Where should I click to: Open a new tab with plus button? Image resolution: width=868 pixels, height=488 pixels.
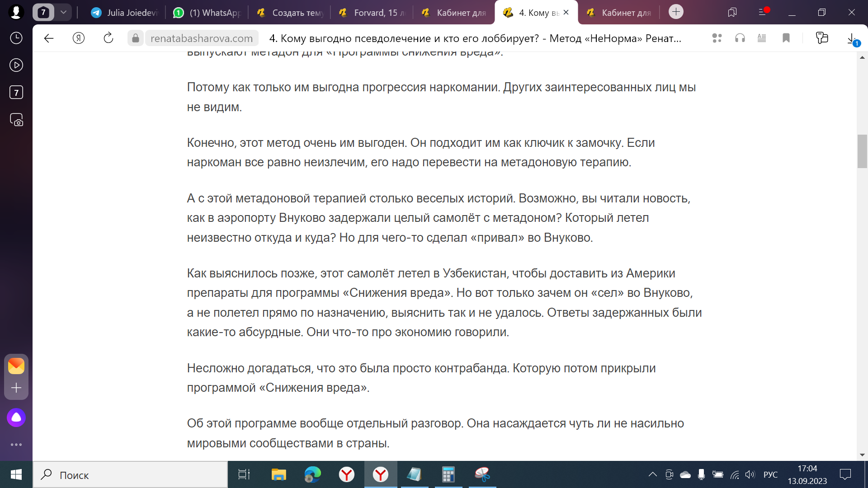676,12
